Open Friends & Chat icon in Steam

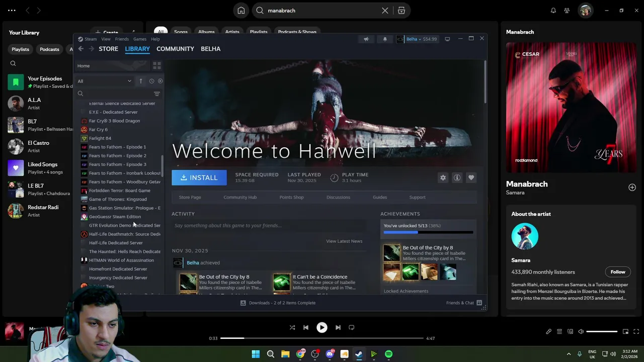click(479, 303)
